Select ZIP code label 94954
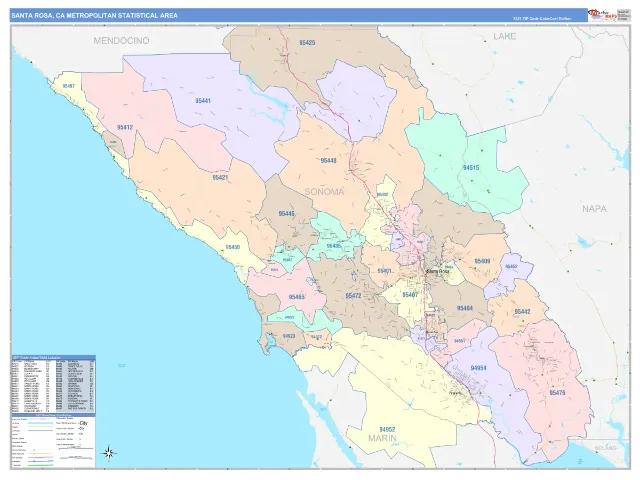 click(478, 368)
